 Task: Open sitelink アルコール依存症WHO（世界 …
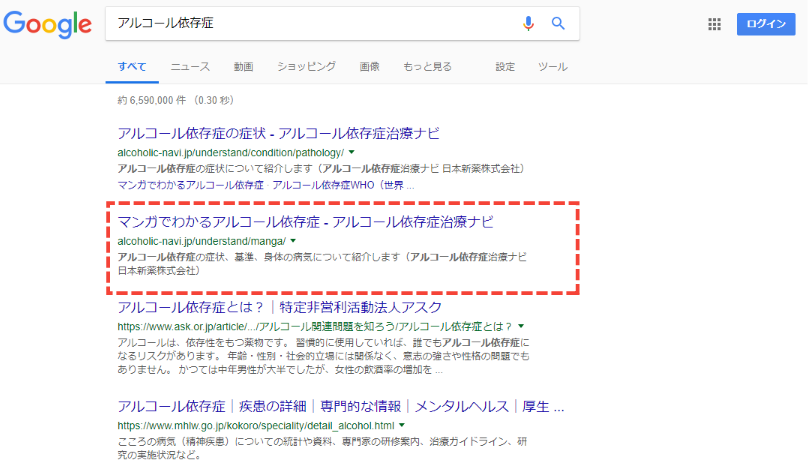[x=343, y=185]
